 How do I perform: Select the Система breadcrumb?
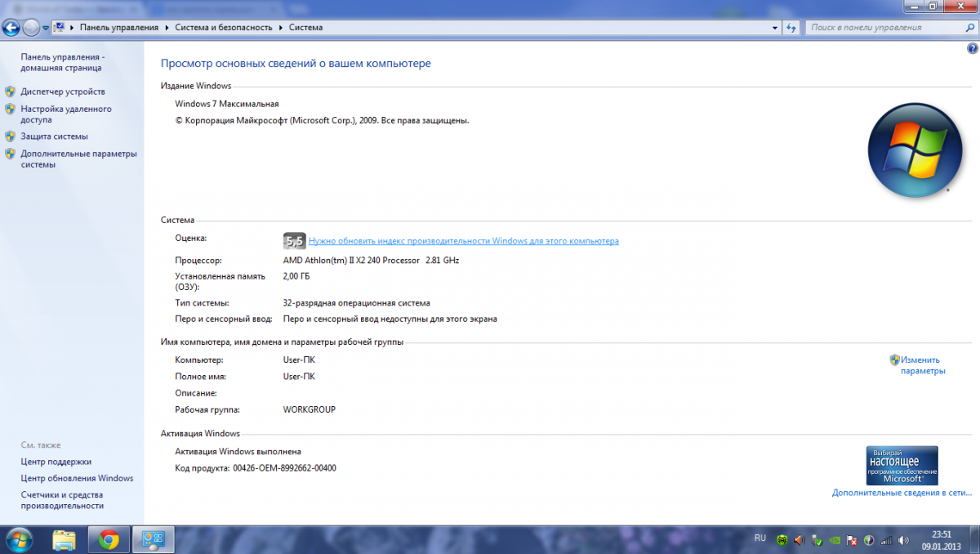tap(305, 28)
